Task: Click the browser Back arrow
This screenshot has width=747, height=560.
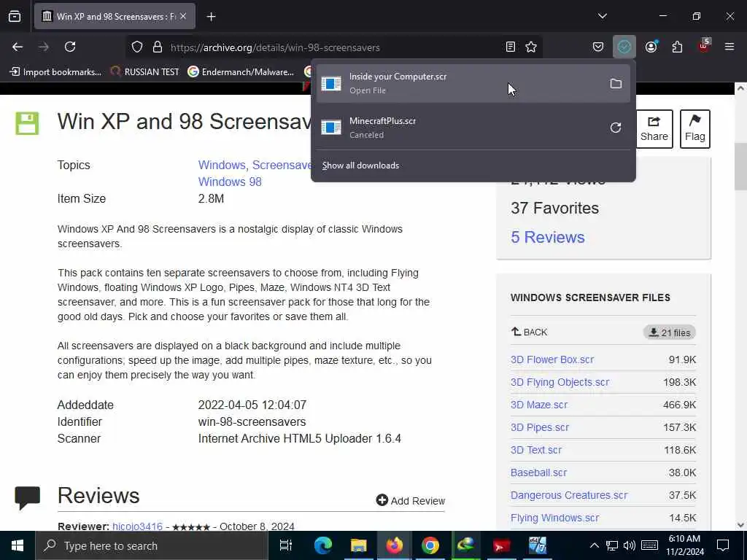Action: coord(18,47)
